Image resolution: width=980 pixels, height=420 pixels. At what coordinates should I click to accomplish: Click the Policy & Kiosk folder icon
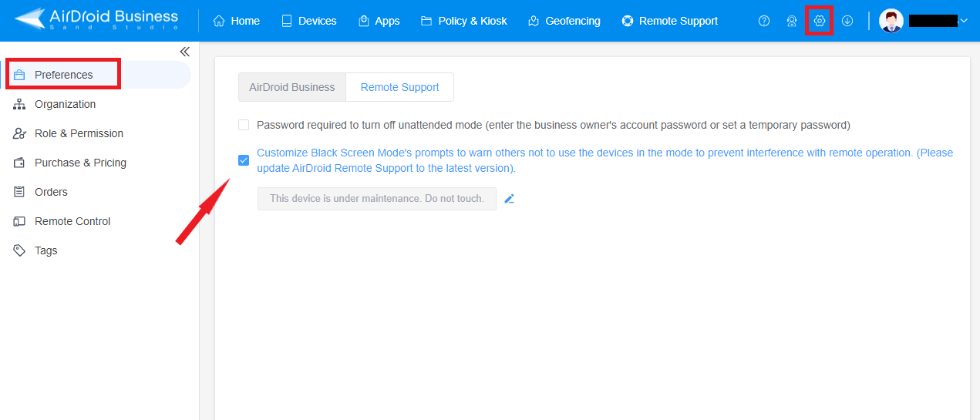click(x=426, y=21)
